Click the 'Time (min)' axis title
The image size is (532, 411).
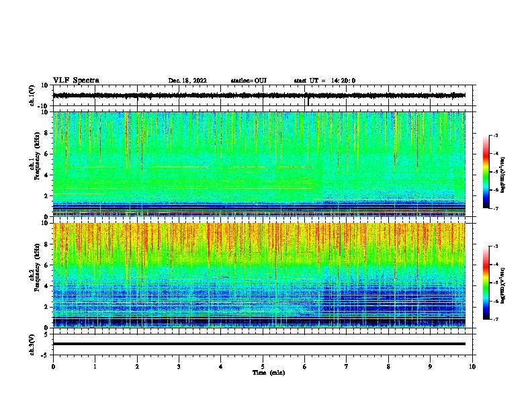point(269,373)
